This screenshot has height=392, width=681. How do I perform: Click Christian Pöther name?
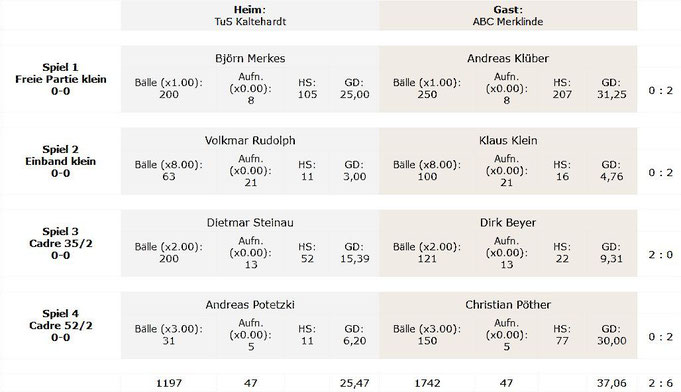(x=508, y=305)
